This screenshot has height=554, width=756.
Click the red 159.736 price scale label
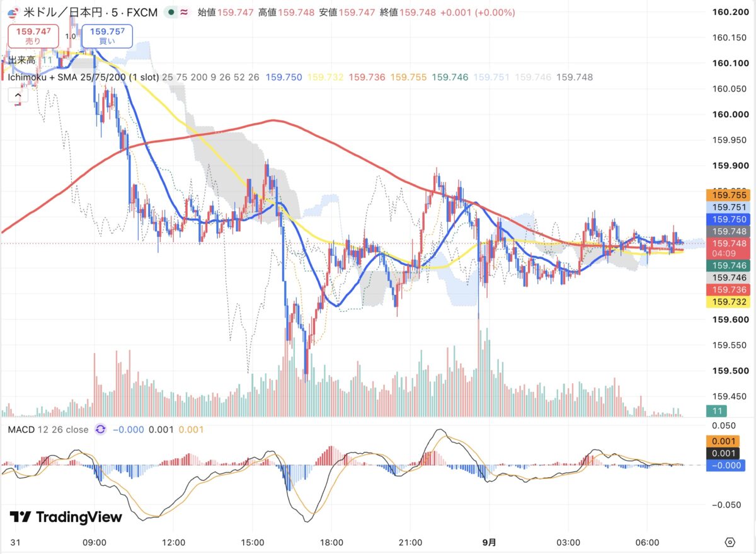(x=730, y=290)
